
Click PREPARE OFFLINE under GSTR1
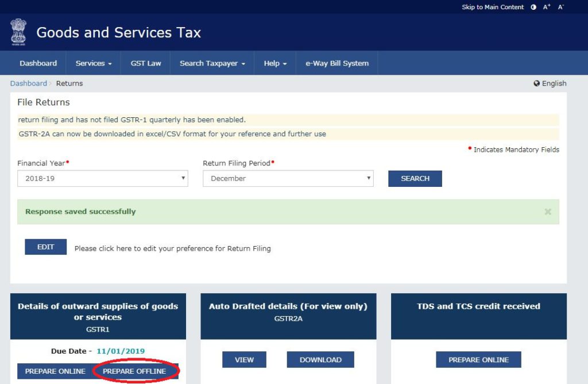point(134,371)
